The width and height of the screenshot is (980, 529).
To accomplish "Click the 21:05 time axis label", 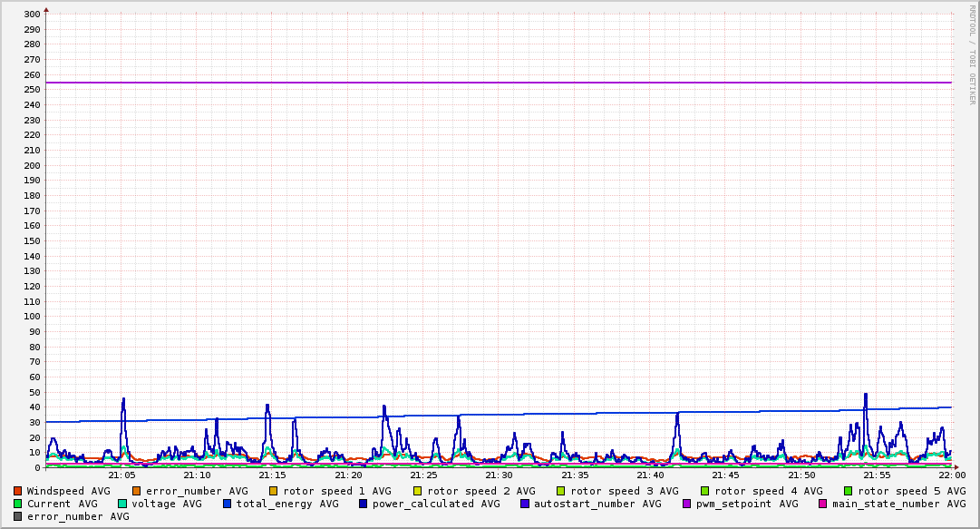I will coord(121,475).
